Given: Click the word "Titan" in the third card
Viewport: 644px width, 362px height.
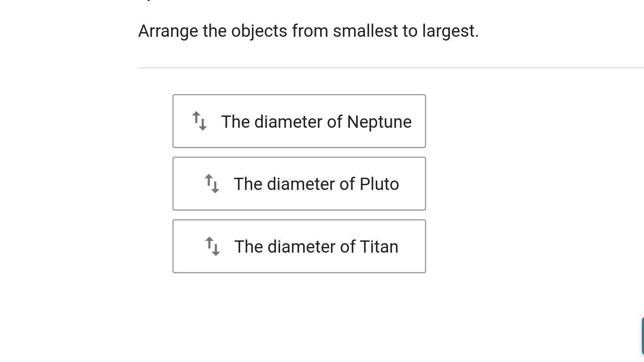Looking at the screenshot, I should [x=379, y=247].
